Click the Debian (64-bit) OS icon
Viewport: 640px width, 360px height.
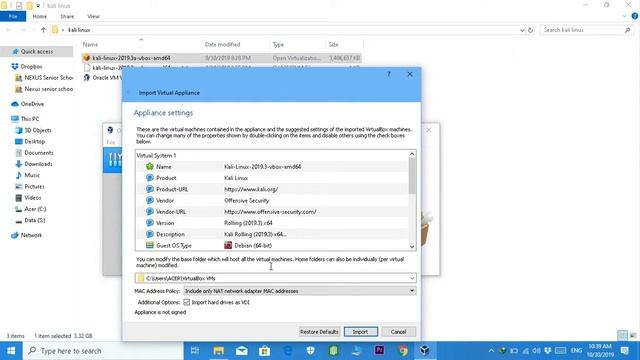(x=228, y=245)
